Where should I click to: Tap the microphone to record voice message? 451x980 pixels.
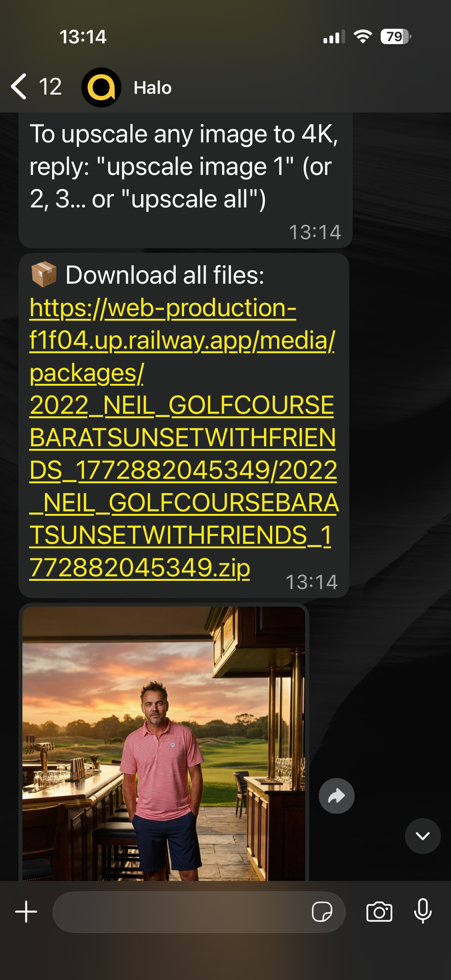click(x=423, y=912)
